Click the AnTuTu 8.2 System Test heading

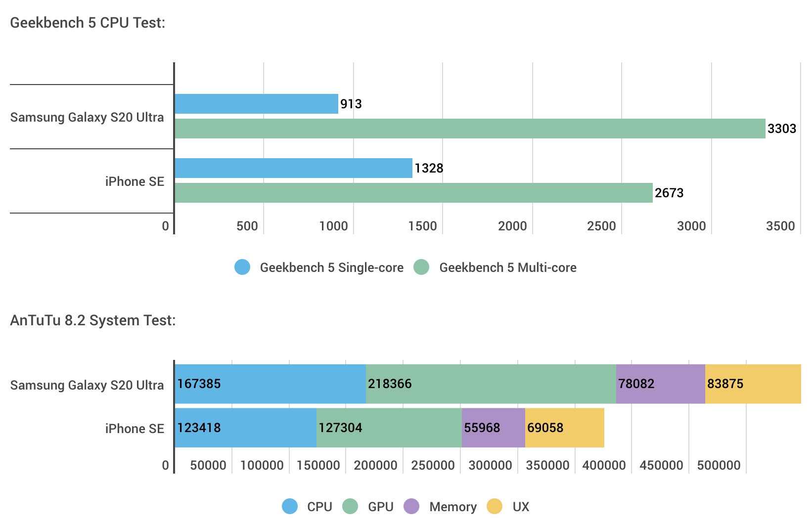click(93, 320)
